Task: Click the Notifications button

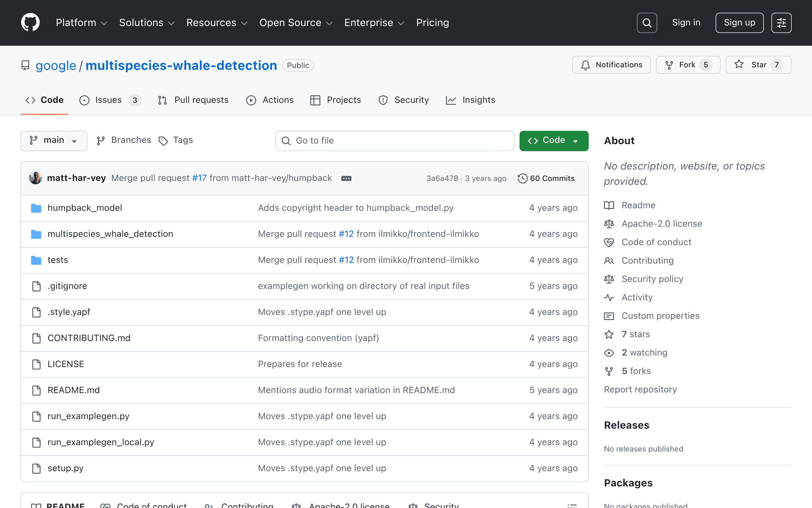Action: 611,65
